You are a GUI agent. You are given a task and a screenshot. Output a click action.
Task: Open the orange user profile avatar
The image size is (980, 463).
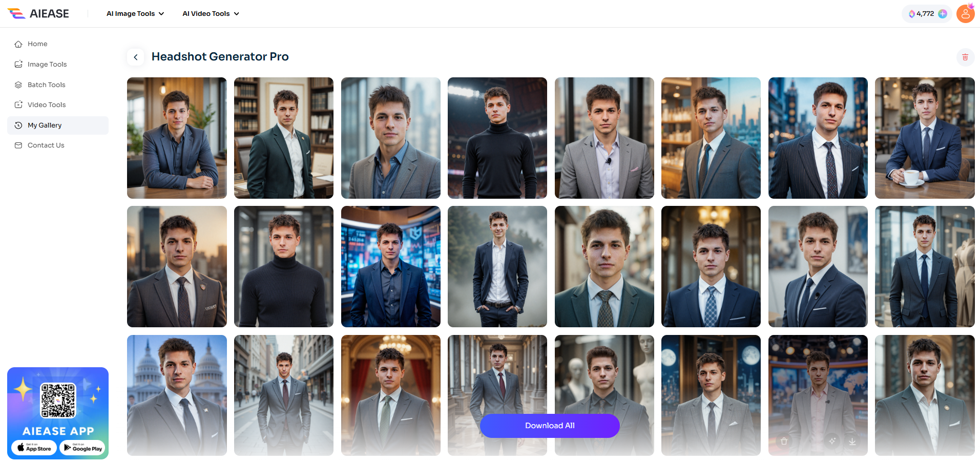(965, 14)
